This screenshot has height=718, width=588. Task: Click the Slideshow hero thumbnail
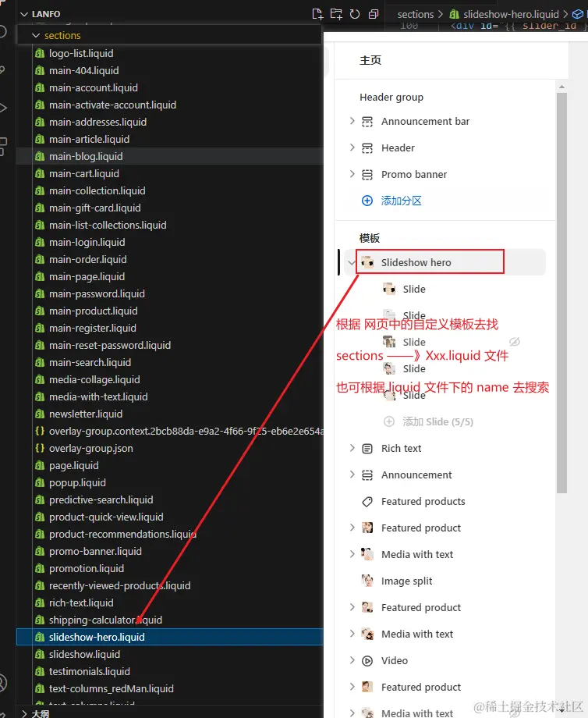(x=367, y=262)
